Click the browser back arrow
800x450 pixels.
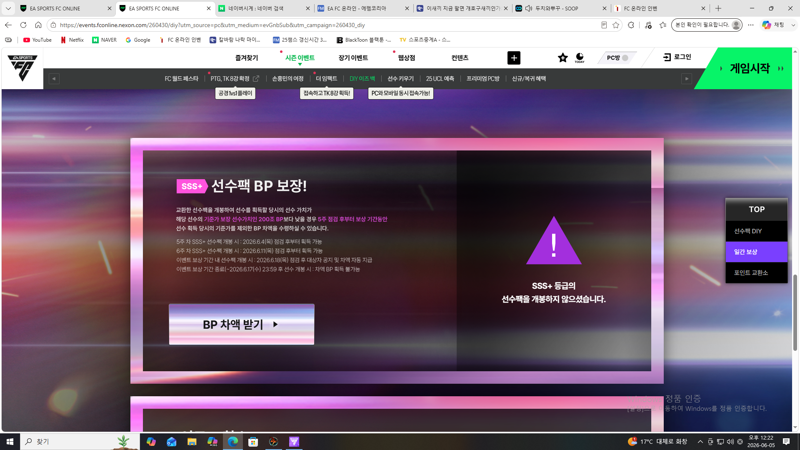tap(8, 24)
